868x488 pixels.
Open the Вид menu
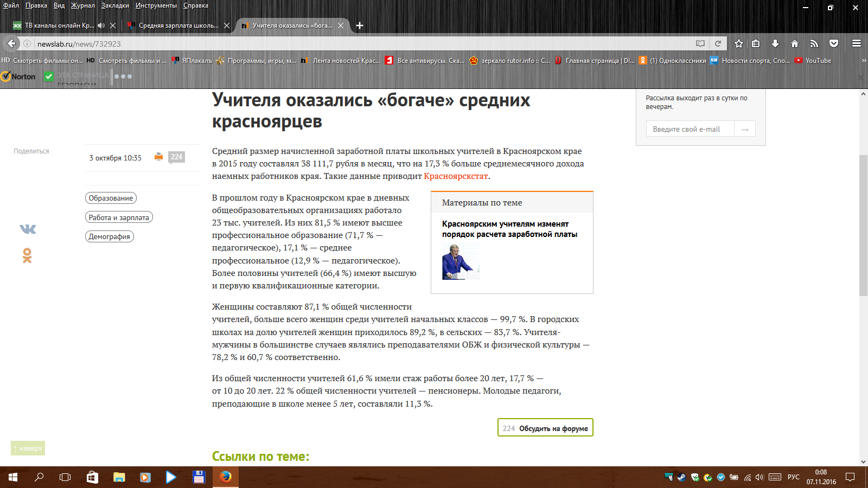point(59,5)
